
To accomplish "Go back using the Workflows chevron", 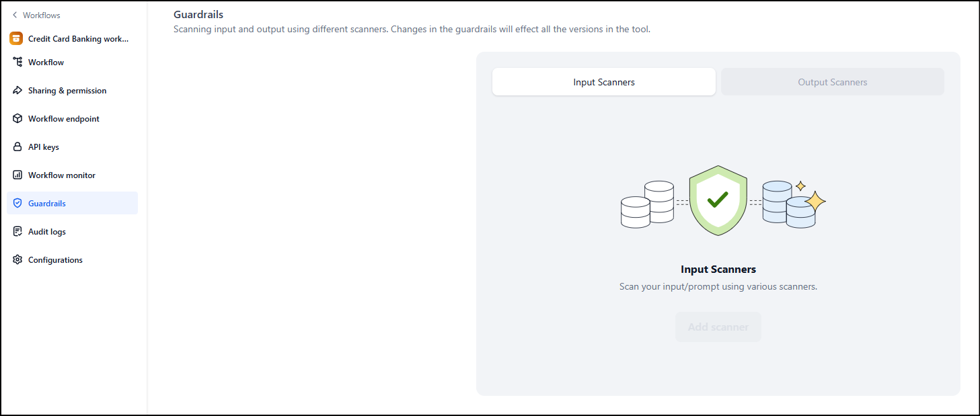I will pos(15,15).
